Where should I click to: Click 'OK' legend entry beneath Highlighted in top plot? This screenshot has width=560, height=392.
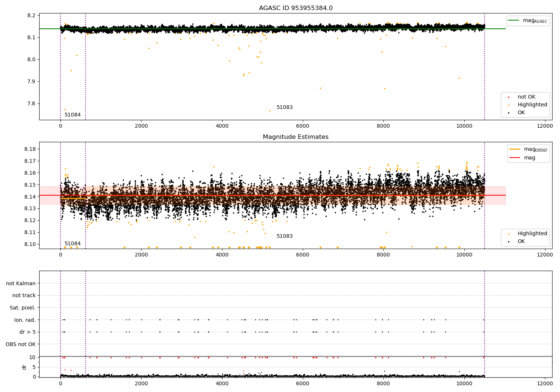click(521, 113)
